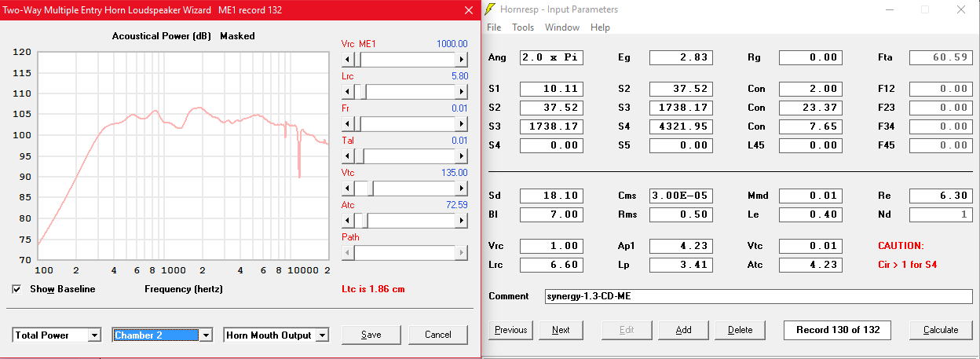This screenshot has width=980, height=359.
Task: Click the Vtc slider right arrow
Action: [x=462, y=189]
